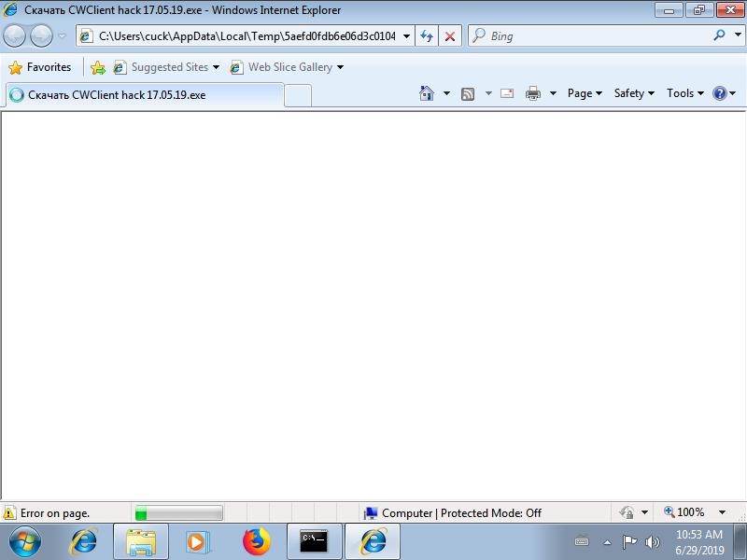747x560 pixels.
Task: Click Computer | Protected Mode: Off zone
Action: pyautogui.click(x=452, y=512)
